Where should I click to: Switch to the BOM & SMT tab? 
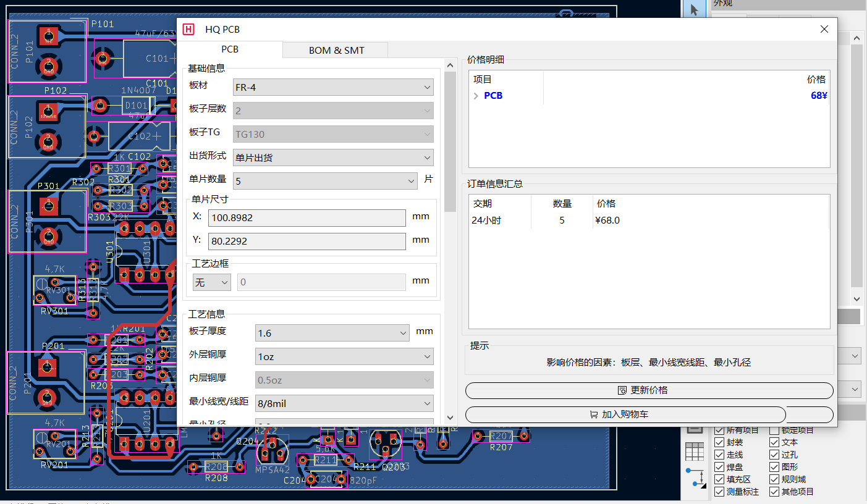tap(335, 49)
